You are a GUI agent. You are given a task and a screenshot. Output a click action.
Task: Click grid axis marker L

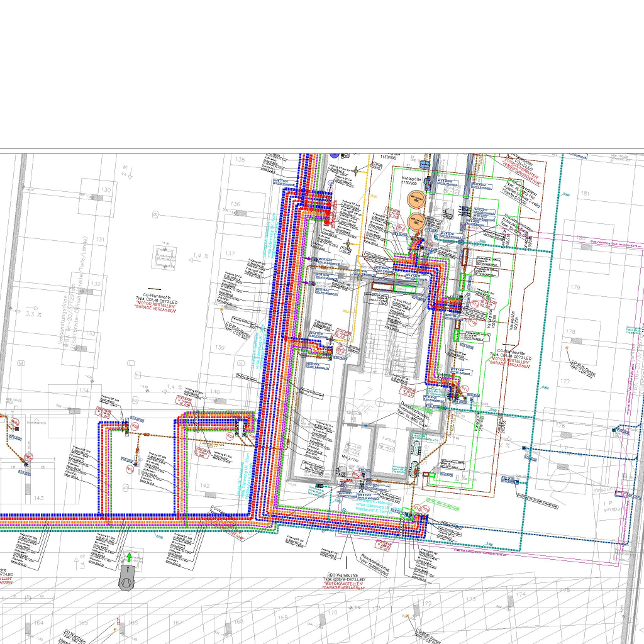pos(131,364)
